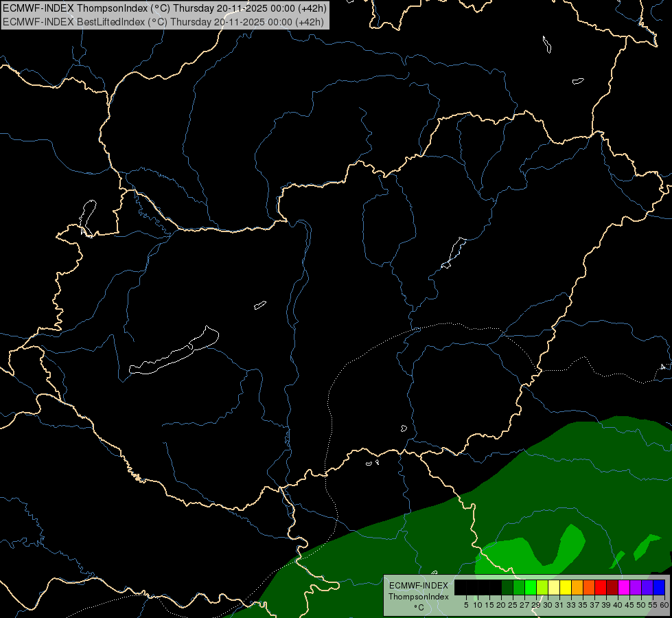Click the ThompsonIndex title line at top

coord(165,8)
